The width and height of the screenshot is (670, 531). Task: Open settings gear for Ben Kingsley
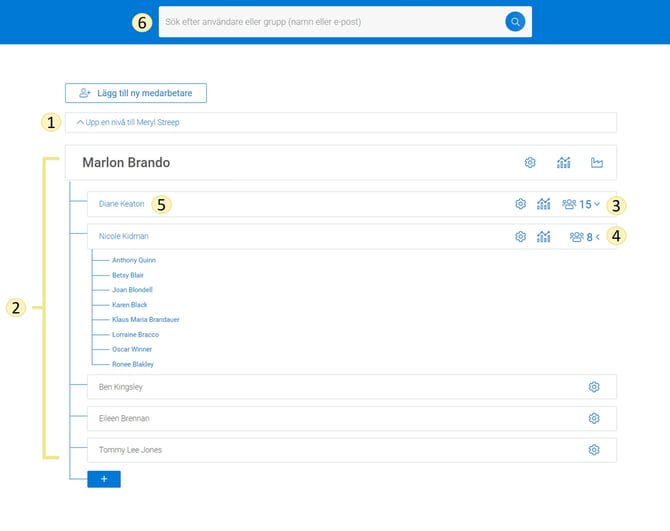(594, 387)
